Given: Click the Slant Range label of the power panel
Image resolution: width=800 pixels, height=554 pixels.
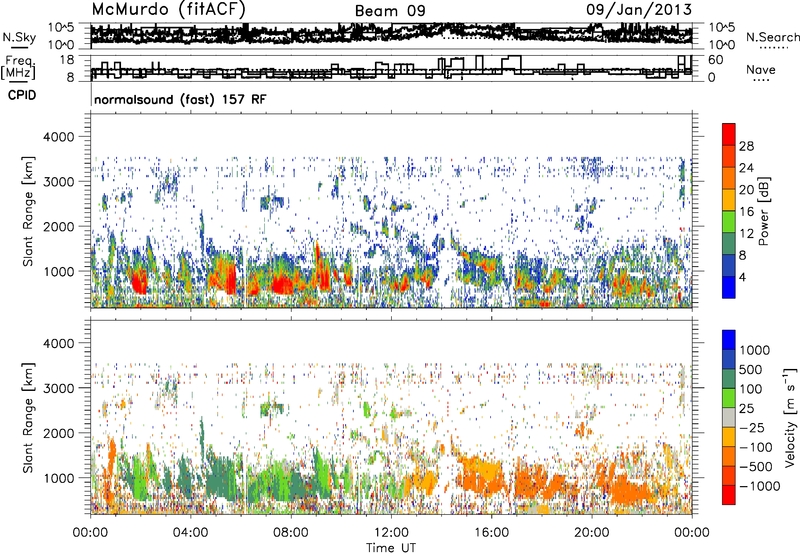Looking at the screenshot, I should pyautogui.click(x=29, y=211).
